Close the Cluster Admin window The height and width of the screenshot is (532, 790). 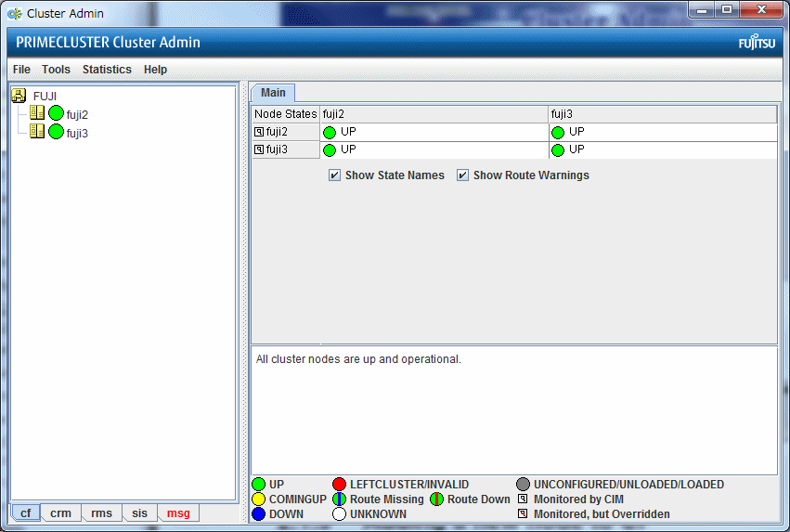click(761, 9)
